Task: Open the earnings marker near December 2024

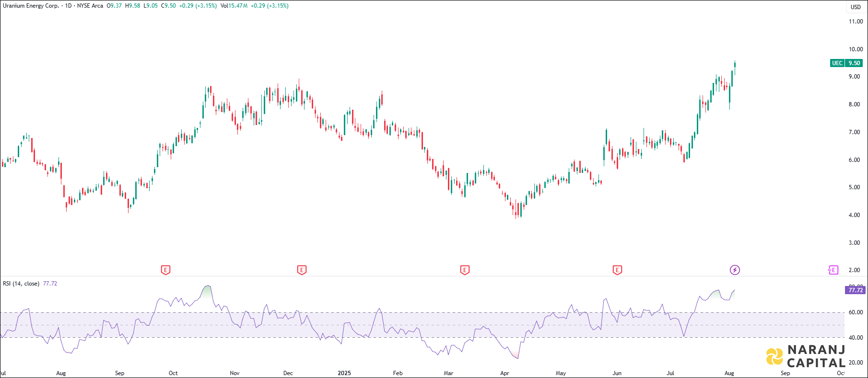Action: coord(302,270)
